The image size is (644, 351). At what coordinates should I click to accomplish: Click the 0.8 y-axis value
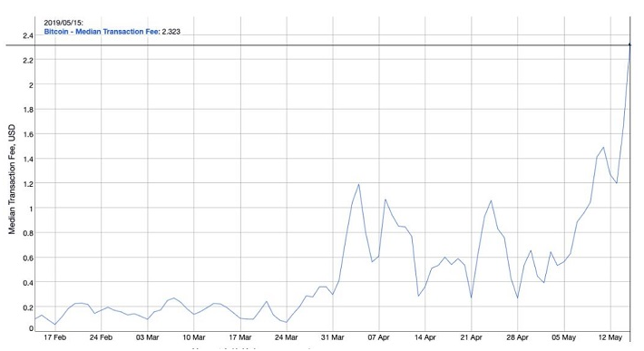28,233
